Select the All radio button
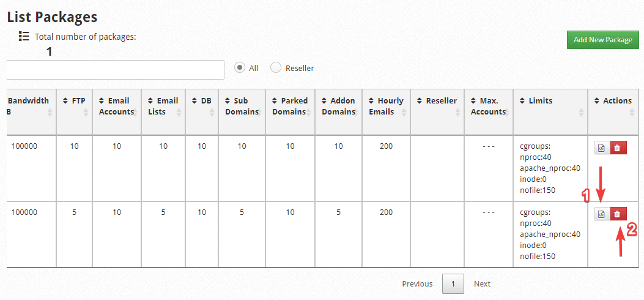 tap(240, 68)
